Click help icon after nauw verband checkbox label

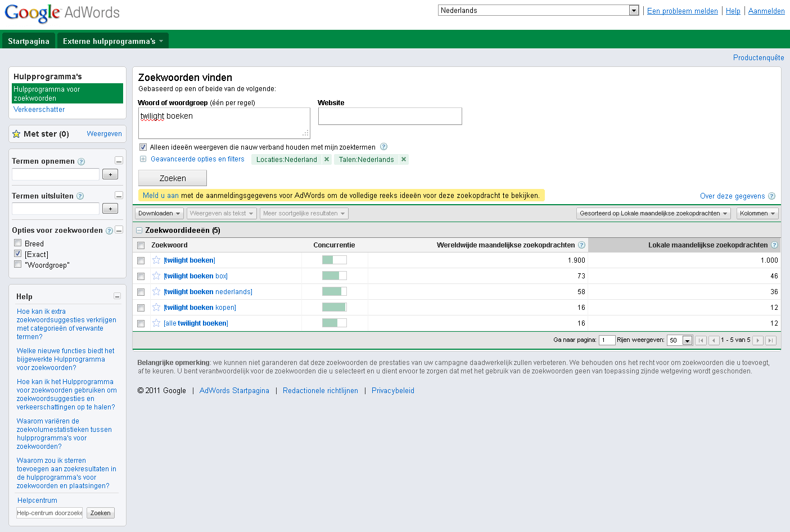click(x=383, y=147)
